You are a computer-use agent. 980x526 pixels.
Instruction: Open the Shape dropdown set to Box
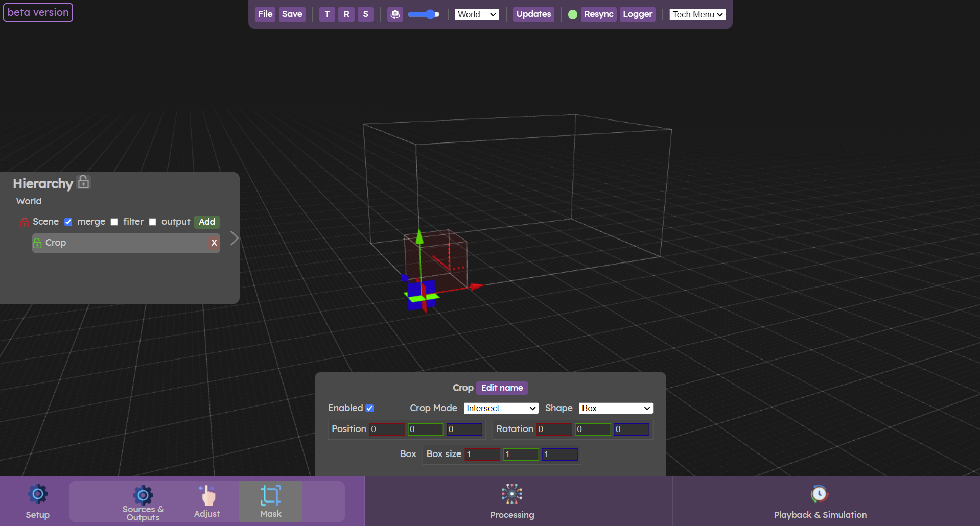pos(615,408)
